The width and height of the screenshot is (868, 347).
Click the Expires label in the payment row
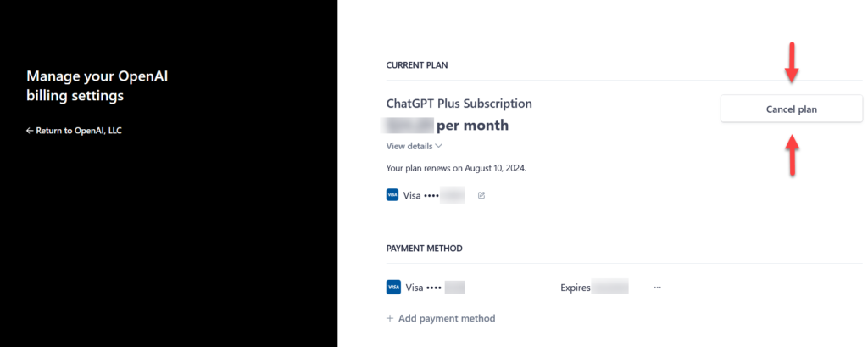575,288
